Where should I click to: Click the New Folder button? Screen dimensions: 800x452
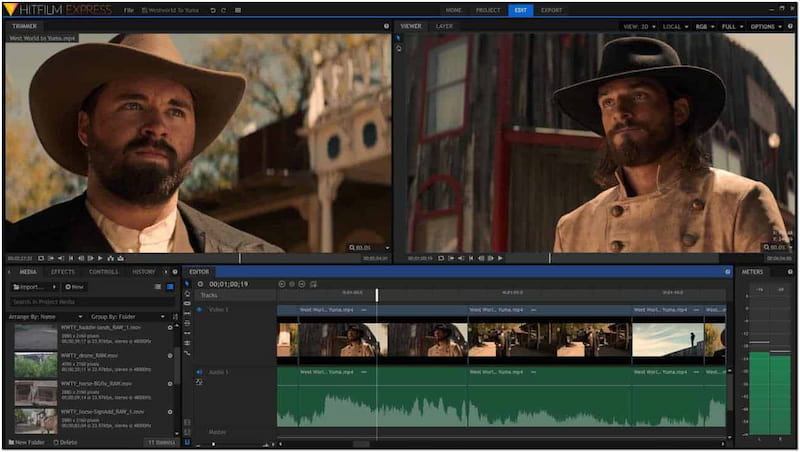[27, 442]
